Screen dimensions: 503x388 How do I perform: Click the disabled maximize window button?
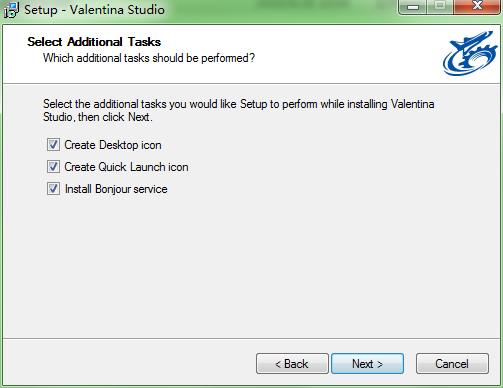tap(440, 7)
